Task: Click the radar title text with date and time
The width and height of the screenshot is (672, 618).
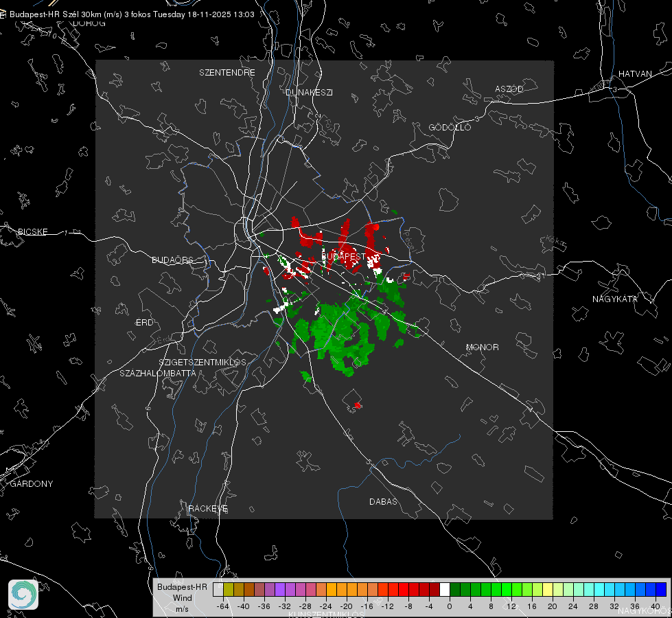Action: tap(132, 14)
